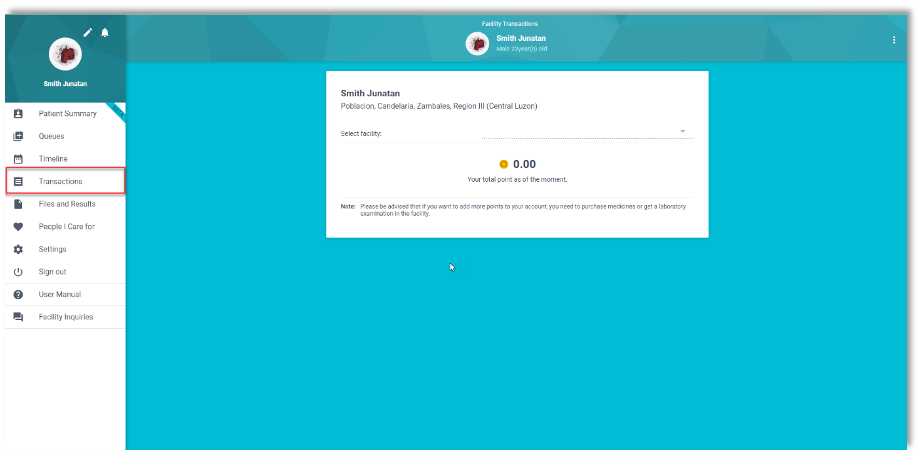Open the Transactions menu item
This screenshot has height=454, width=920.
click(61, 181)
